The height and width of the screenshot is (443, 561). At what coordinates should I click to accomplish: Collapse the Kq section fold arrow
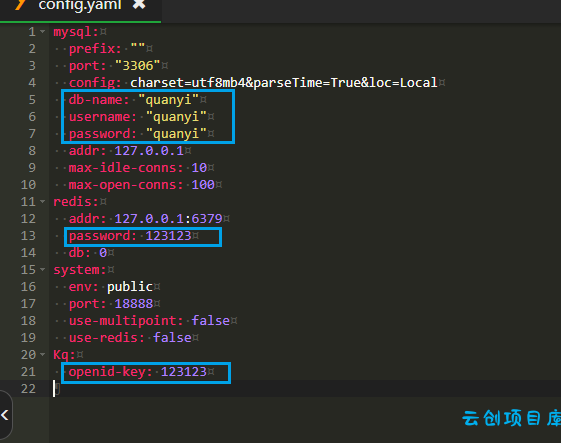[x=43, y=355]
